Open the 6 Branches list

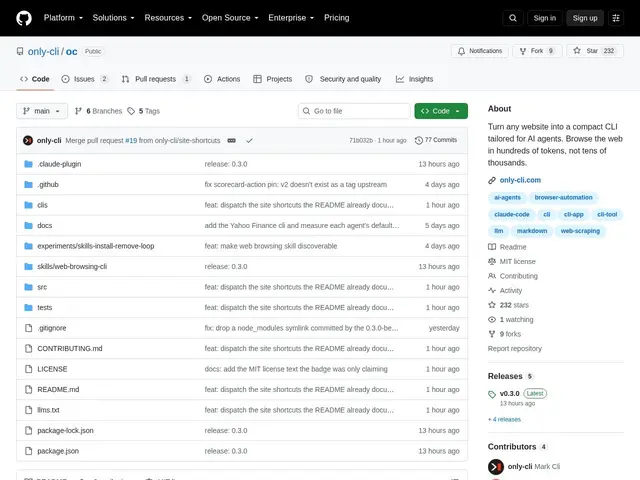tap(98, 111)
